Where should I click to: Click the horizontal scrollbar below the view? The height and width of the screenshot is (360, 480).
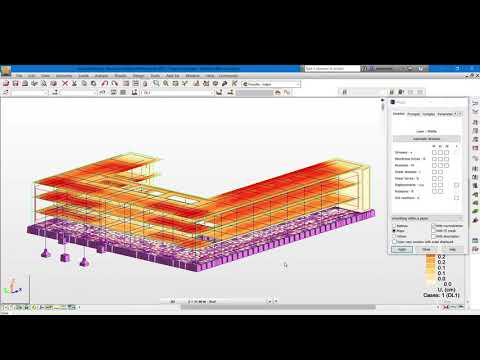pyautogui.click(x=278, y=307)
